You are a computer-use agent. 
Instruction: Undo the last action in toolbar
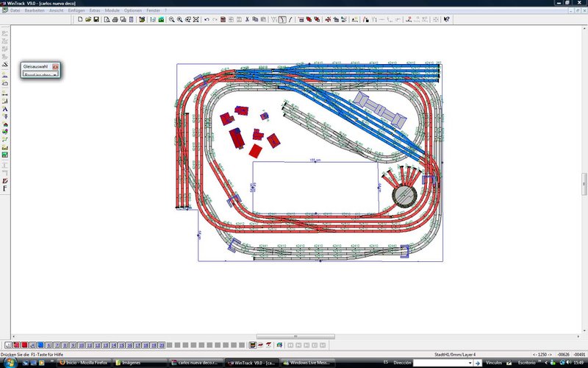pyautogui.click(x=207, y=20)
